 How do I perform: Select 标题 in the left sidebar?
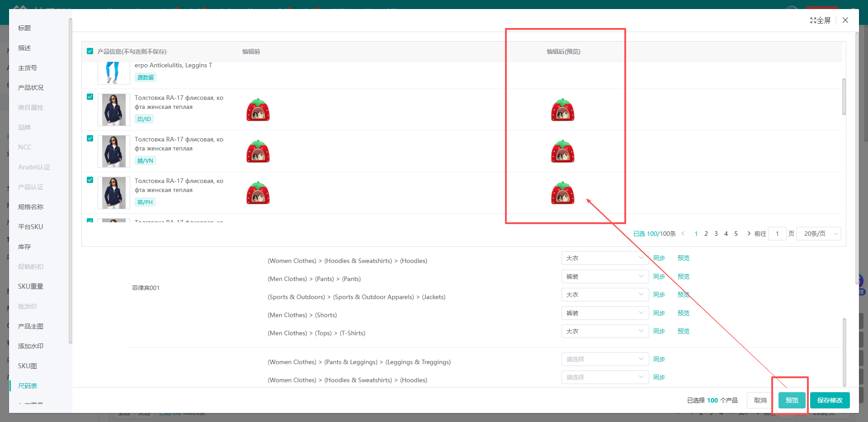[24, 28]
